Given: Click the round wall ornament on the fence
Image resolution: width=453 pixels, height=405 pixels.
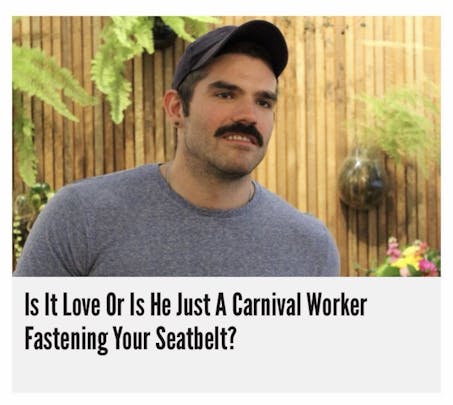Looking at the screenshot, I should [x=363, y=180].
